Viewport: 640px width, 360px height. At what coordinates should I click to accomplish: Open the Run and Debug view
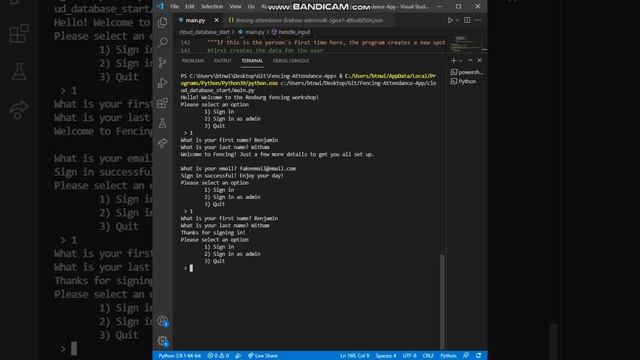[x=162, y=83]
